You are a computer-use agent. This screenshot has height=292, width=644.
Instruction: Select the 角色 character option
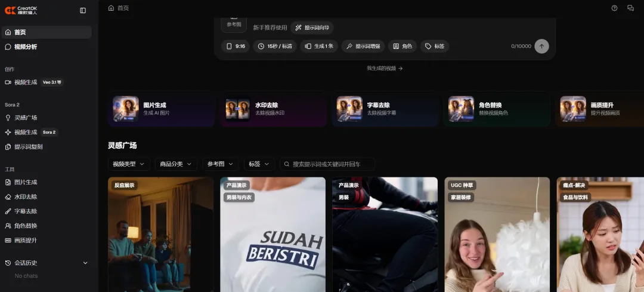click(x=402, y=46)
